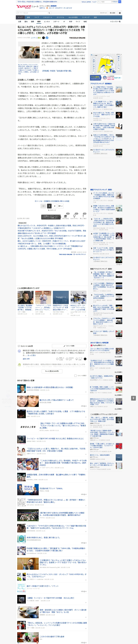This screenshot has width=138, height=644.
Task: Open 散歩中に立ち寄った猫喫で article
Action: (56, 412)
